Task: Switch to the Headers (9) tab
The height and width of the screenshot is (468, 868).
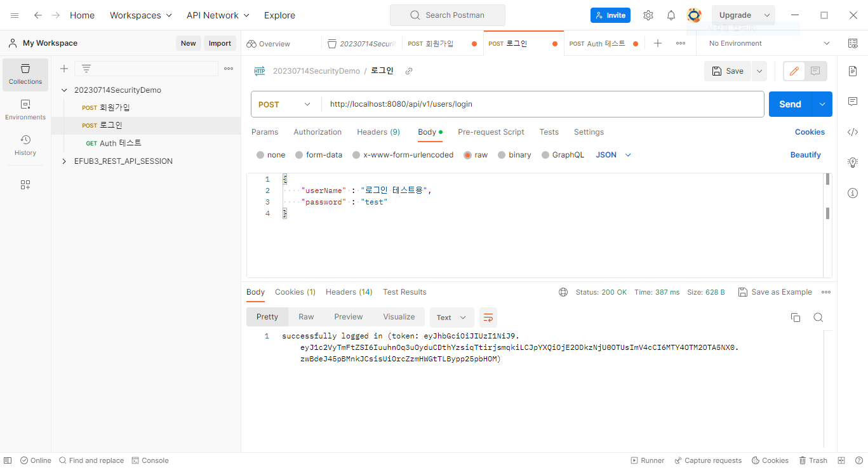Action: click(x=378, y=132)
